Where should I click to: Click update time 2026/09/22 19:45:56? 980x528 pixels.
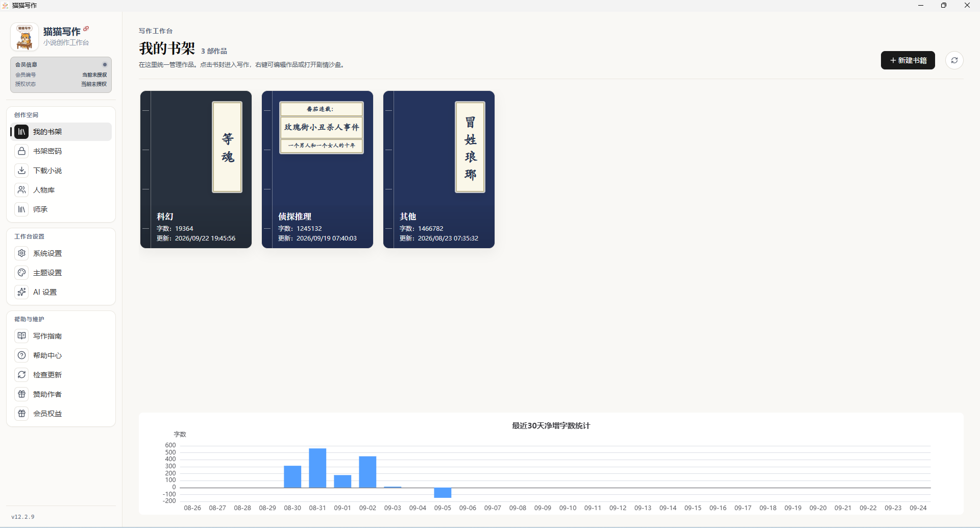(205, 238)
